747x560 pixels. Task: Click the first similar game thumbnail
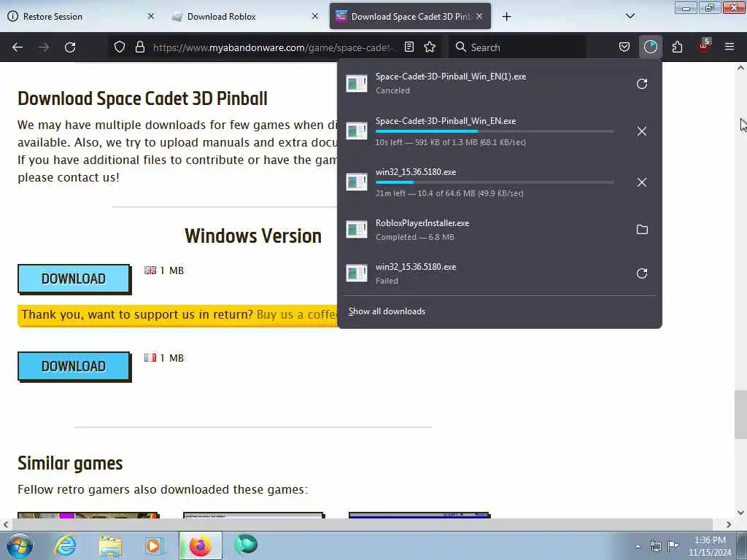pos(88,515)
